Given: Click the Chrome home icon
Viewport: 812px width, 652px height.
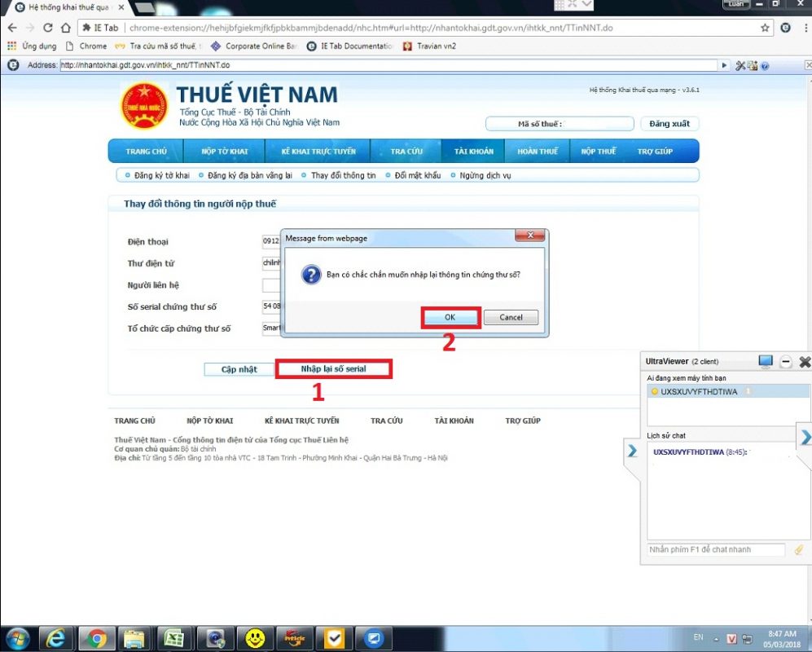Looking at the screenshot, I should pyautogui.click(x=66, y=28).
